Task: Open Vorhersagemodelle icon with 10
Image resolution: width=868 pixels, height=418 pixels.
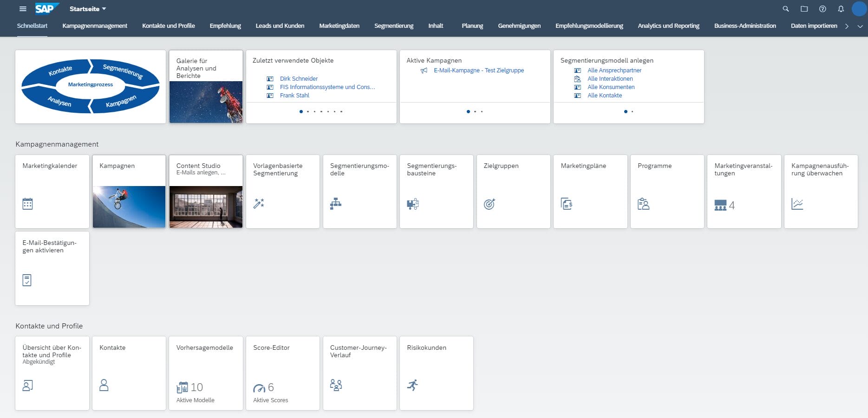Action: click(182, 387)
